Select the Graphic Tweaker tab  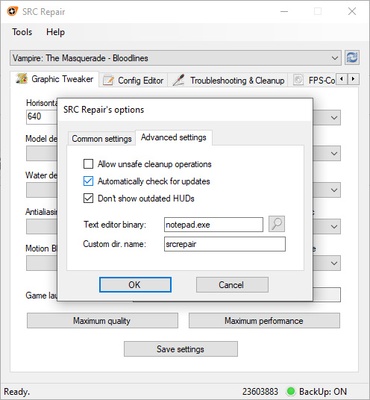55,79
